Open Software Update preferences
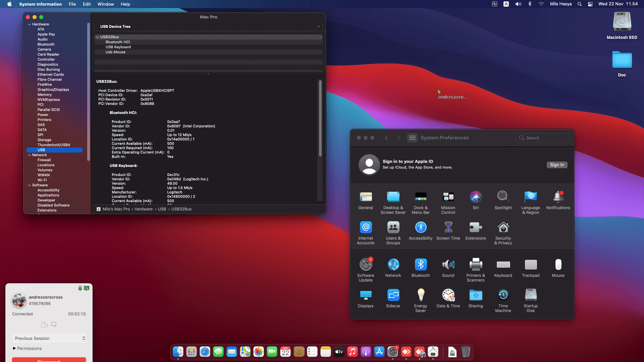This screenshot has width=644, height=362. pyautogui.click(x=366, y=270)
